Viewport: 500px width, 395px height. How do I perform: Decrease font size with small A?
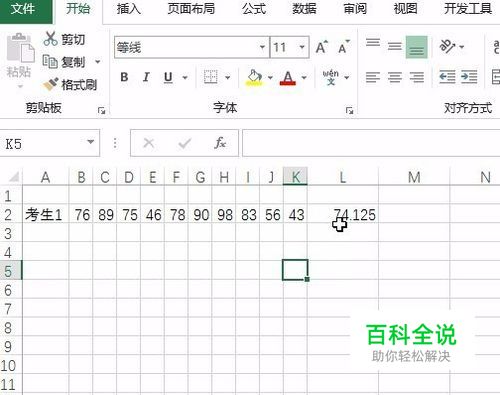point(344,47)
